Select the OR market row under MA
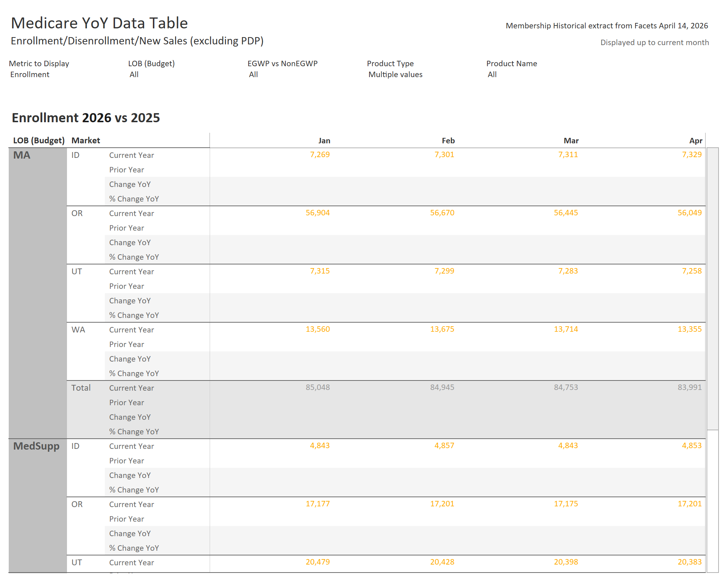The height and width of the screenshot is (582, 728). coord(77,214)
